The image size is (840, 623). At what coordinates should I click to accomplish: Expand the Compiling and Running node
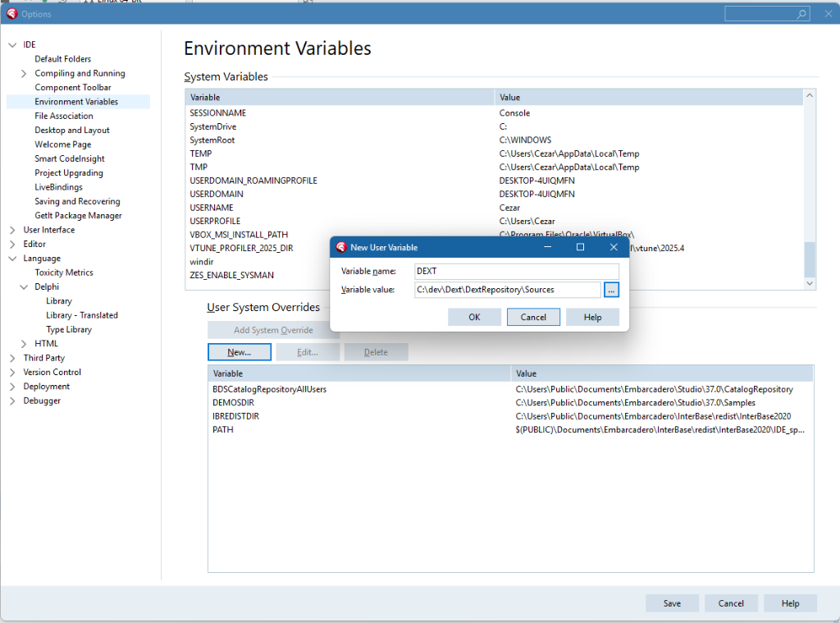click(x=24, y=73)
